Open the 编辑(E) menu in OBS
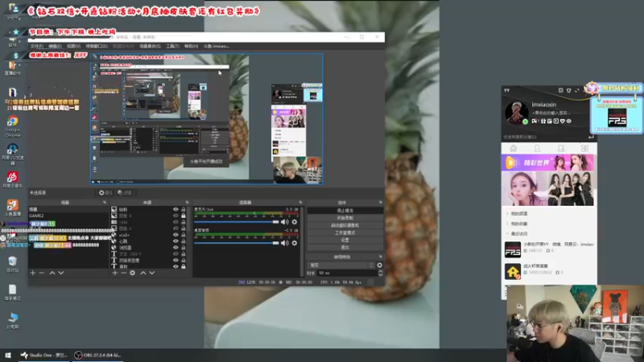 point(55,46)
